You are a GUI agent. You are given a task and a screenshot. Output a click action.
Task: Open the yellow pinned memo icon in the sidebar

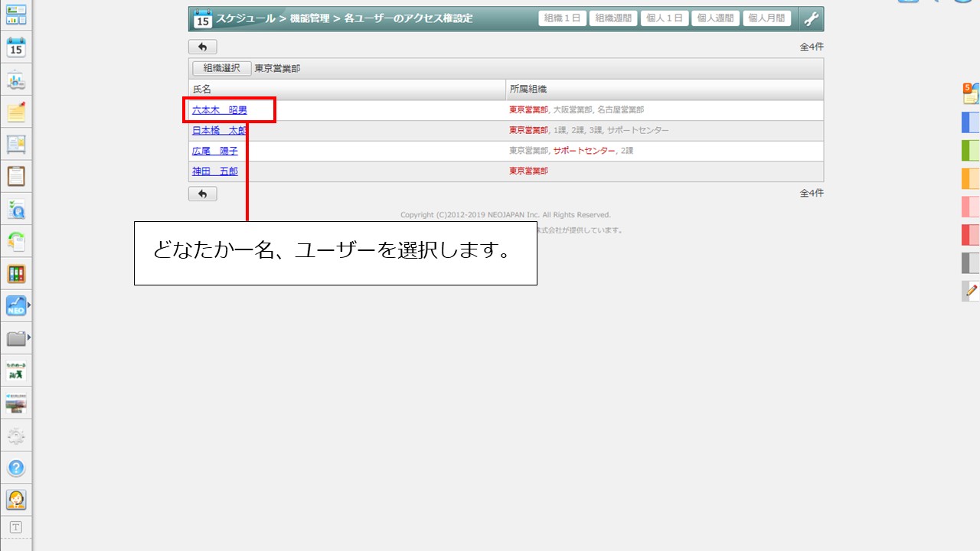click(16, 112)
